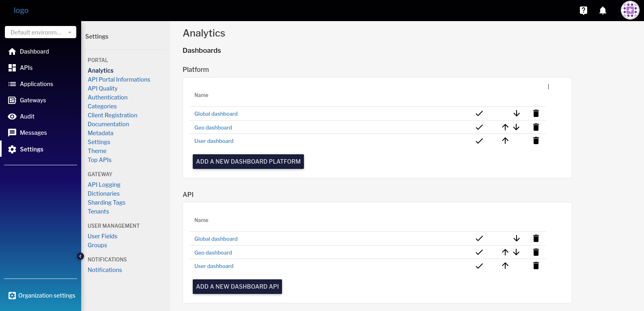Open the notifications bell

[603, 11]
